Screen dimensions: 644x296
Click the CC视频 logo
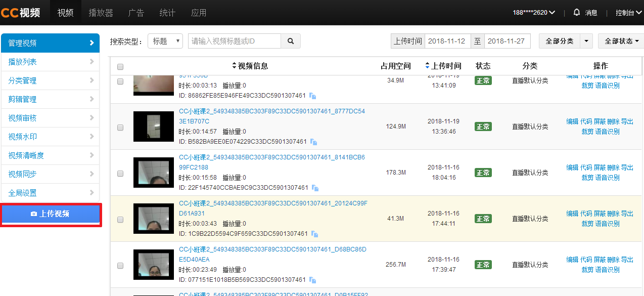pyautogui.click(x=20, y=13)
